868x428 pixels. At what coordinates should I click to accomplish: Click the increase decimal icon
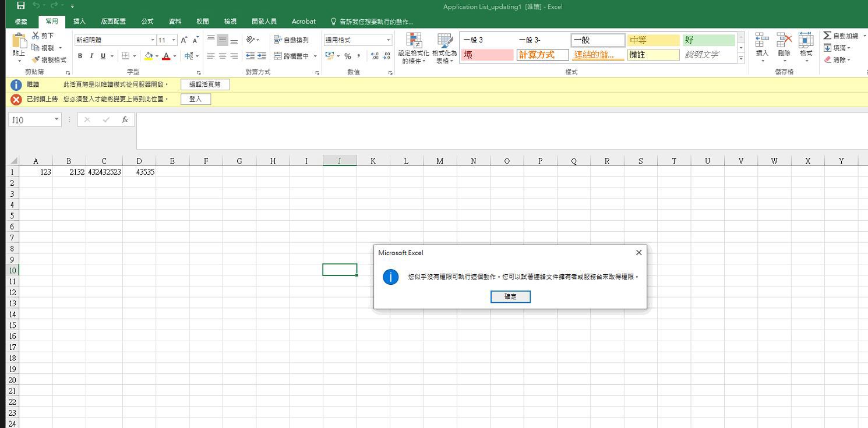[375, 56]
